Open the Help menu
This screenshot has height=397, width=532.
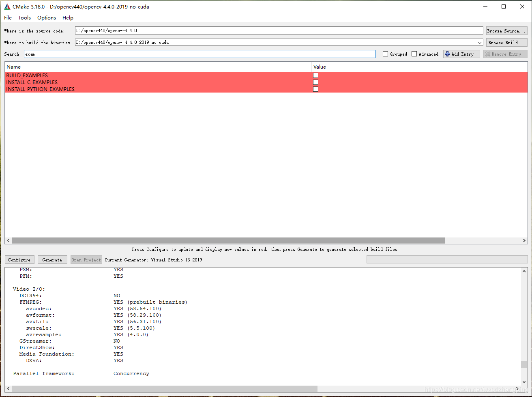click(68, 18)
